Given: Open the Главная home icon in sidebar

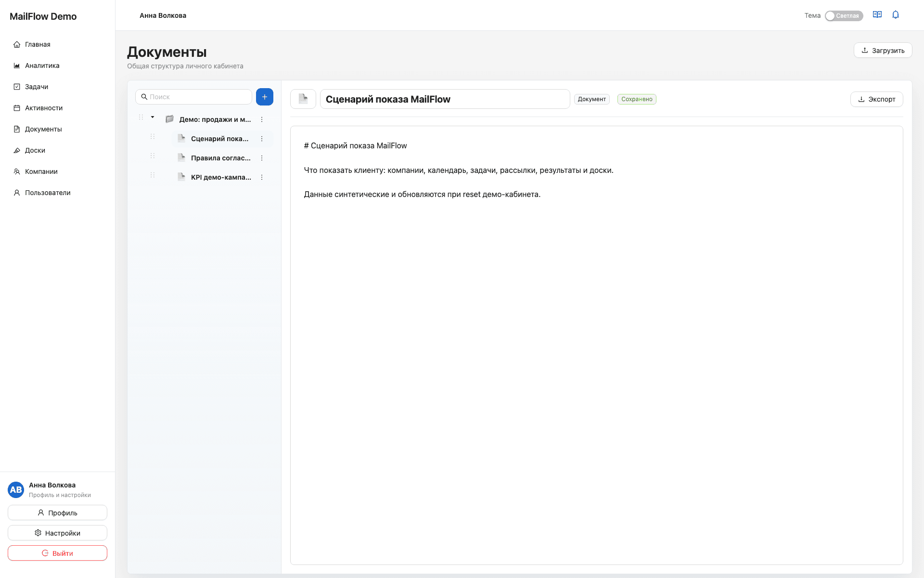Looking at the screenshot, I should [17, 44].
